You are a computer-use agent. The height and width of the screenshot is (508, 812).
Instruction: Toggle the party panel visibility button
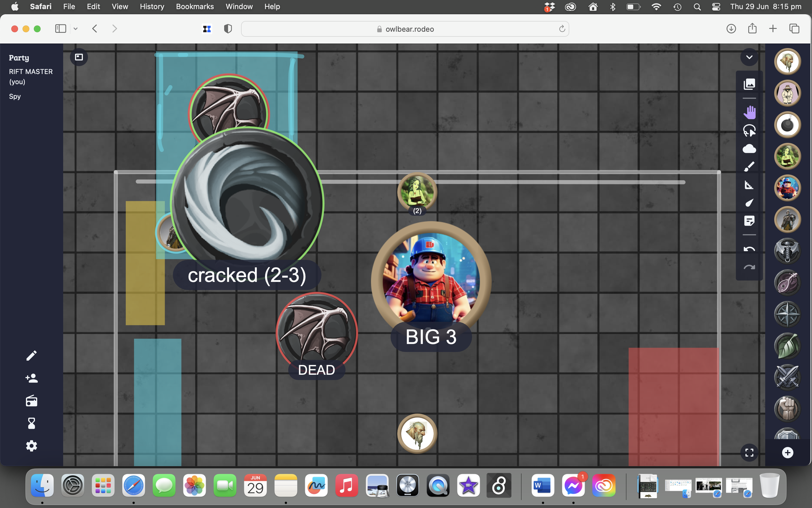coord(79,57)
